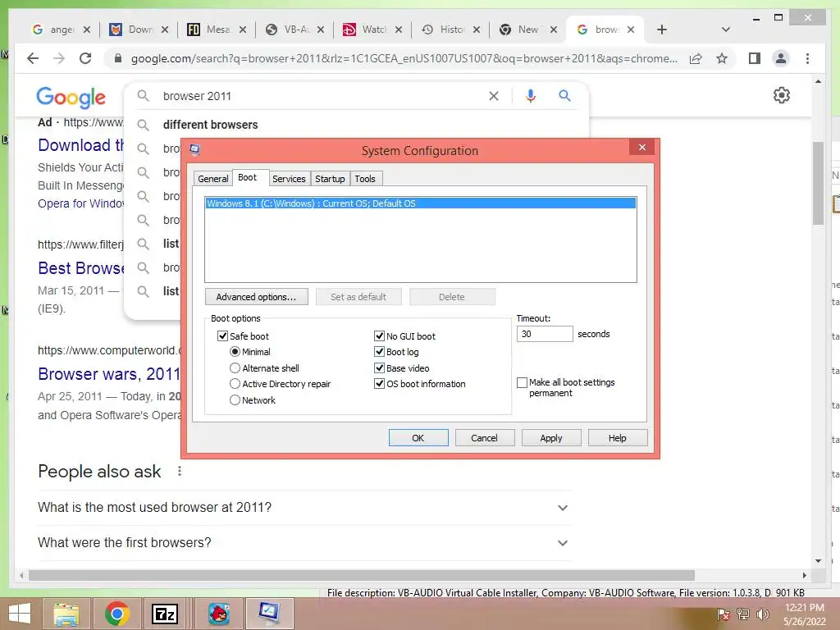Open Angry Birds taskbar icon
This screenshot has width=840, height=630.
point(218,614)
